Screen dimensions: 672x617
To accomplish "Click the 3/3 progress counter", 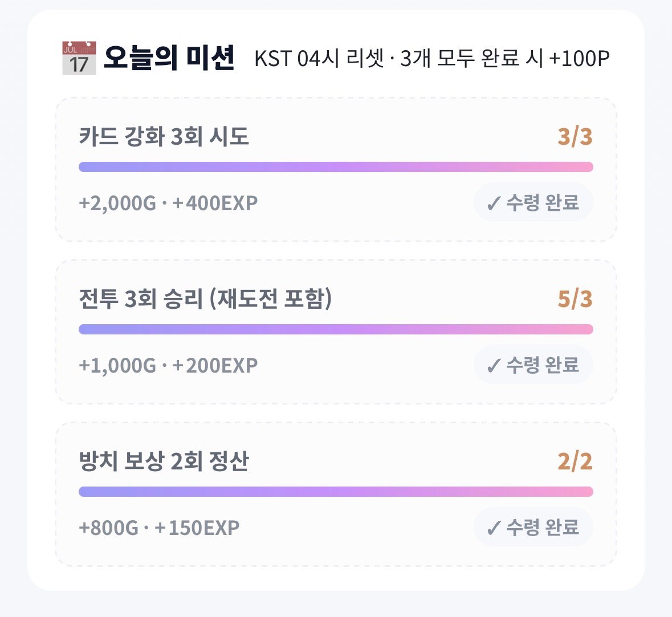I will 575,137.
